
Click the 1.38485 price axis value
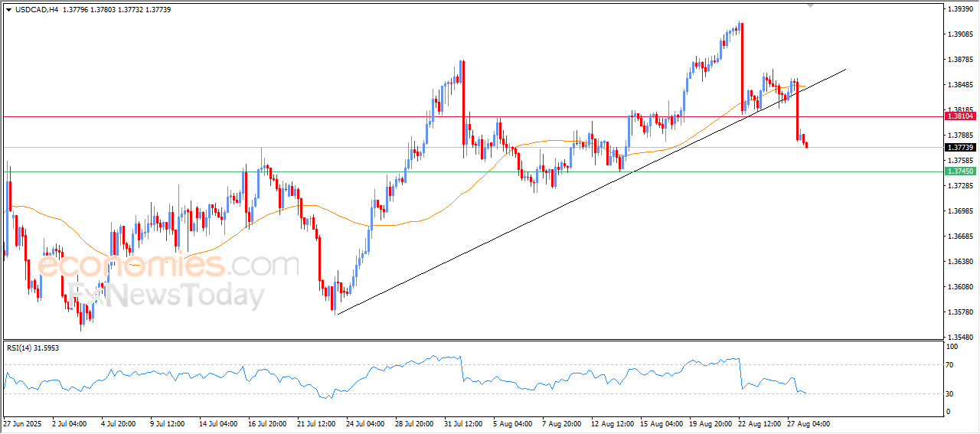pyautogui.click(x=960, y=85)
